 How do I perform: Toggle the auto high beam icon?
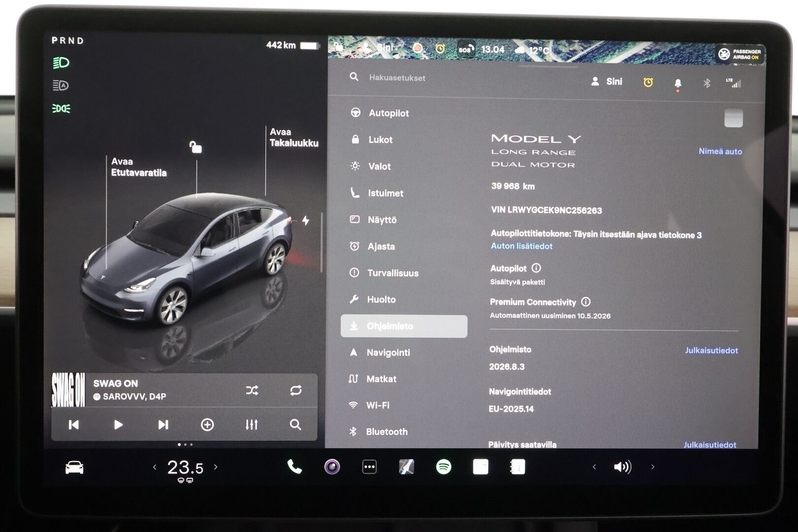[61, 86]
